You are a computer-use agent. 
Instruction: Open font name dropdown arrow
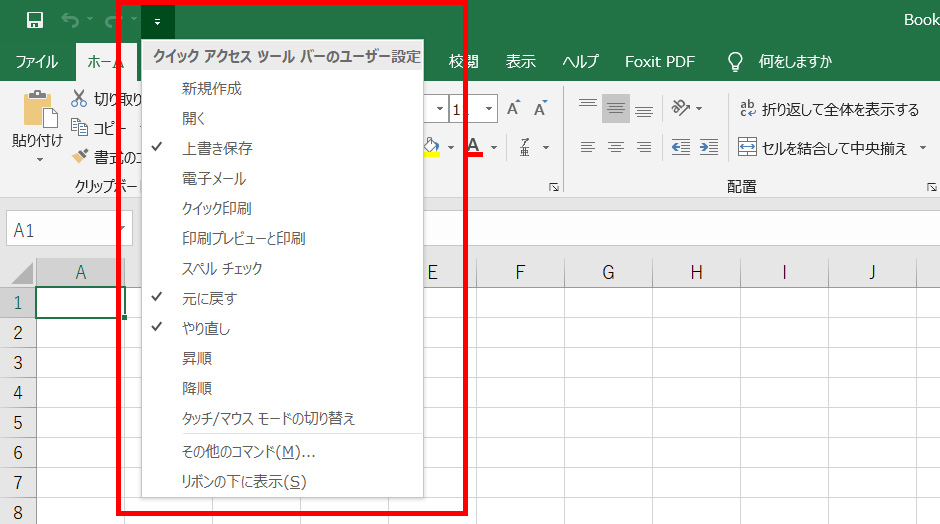point(439,109)
